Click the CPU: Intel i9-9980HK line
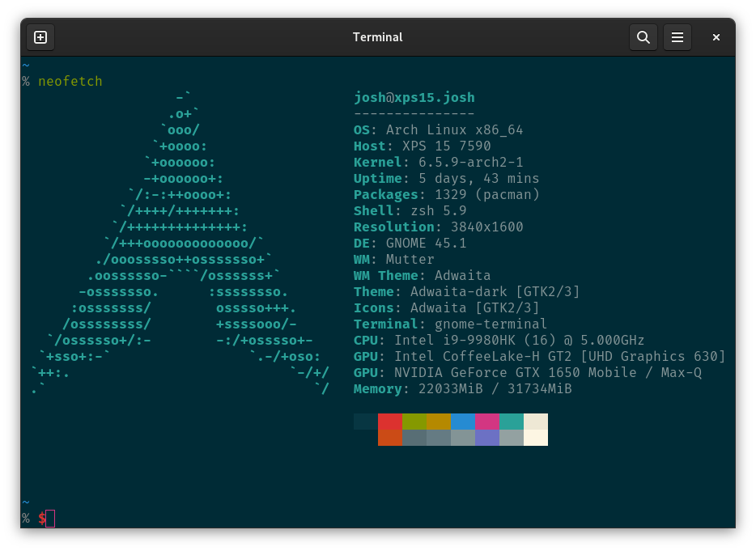 tap(499, 341)
